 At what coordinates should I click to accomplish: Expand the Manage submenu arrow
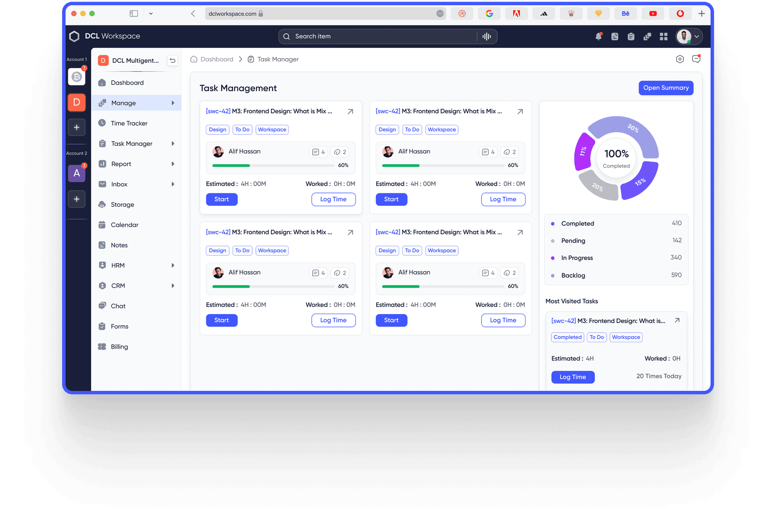tap(173, 103)
